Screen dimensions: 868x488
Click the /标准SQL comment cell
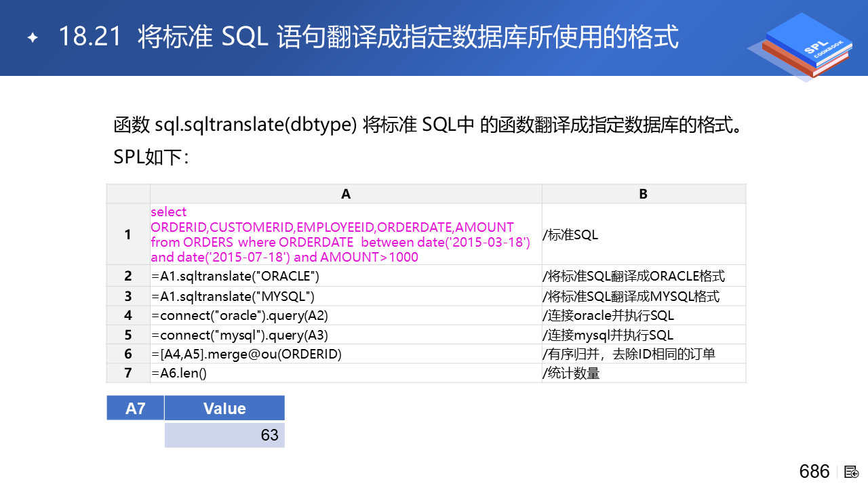(571, 235)
